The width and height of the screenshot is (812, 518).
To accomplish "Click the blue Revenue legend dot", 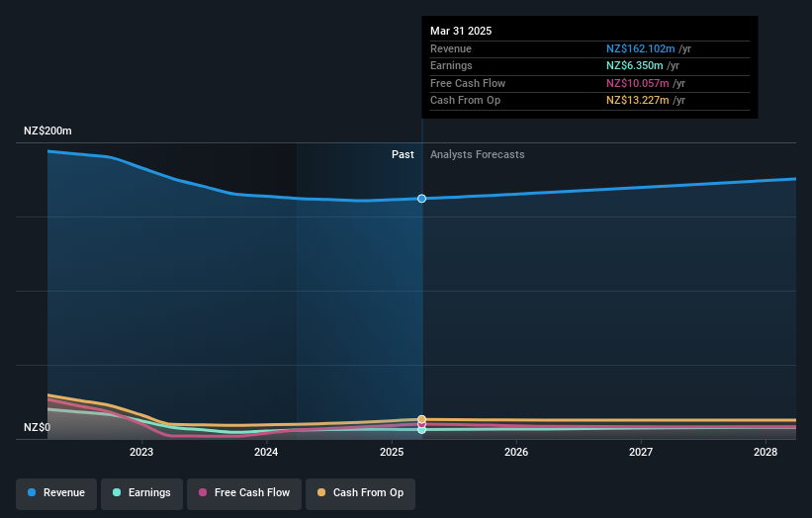I will coord(32,492).
